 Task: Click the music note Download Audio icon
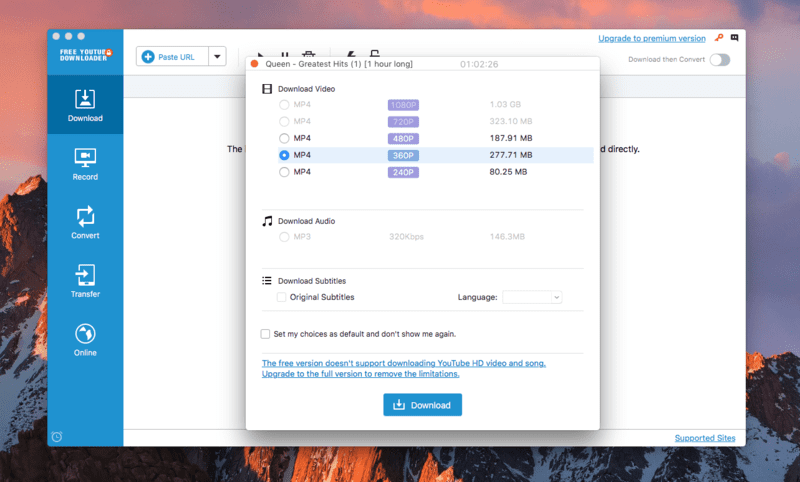267,221
